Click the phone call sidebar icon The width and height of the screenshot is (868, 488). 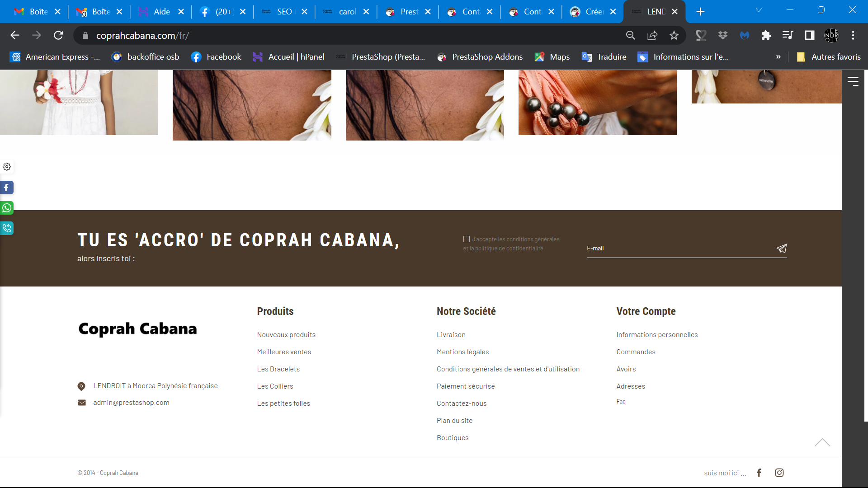pyautogui.click(x=7, y=228)
